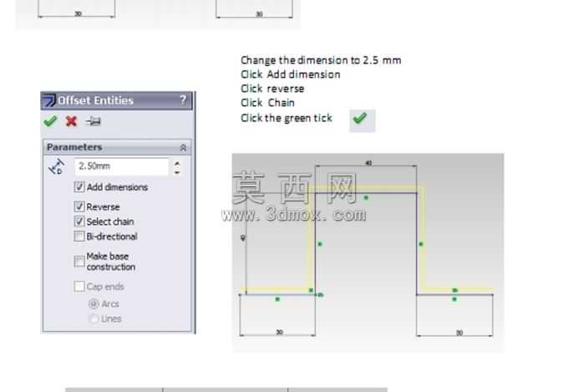Toggle the Select chain checkbox
Screen dimensions: 588x392
tap(79, 221)
